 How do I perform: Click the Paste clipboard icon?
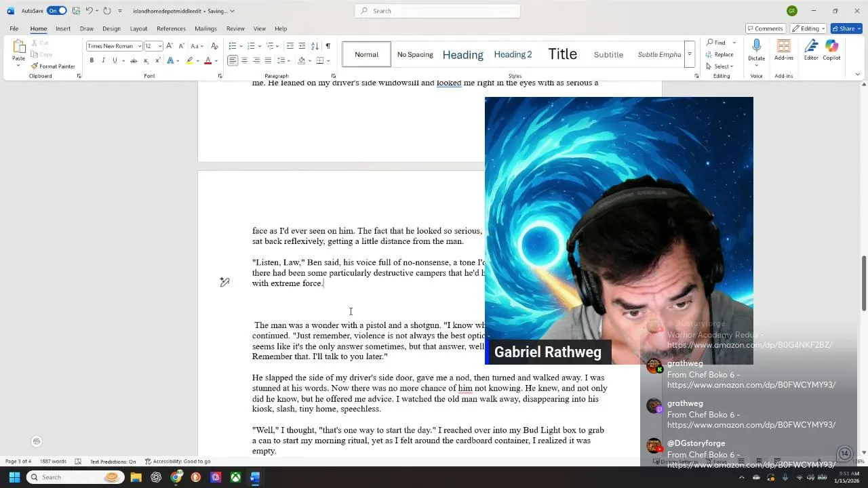(x=18, y=47)
